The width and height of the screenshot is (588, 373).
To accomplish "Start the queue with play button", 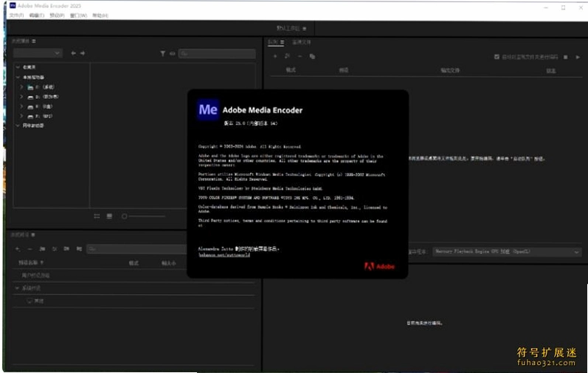I will click(578, 57).
